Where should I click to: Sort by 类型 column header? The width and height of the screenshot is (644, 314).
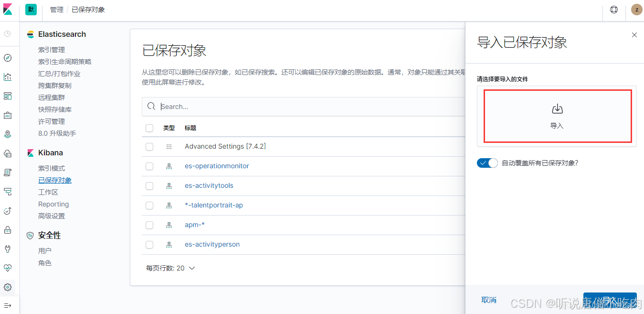click(169, 128)
